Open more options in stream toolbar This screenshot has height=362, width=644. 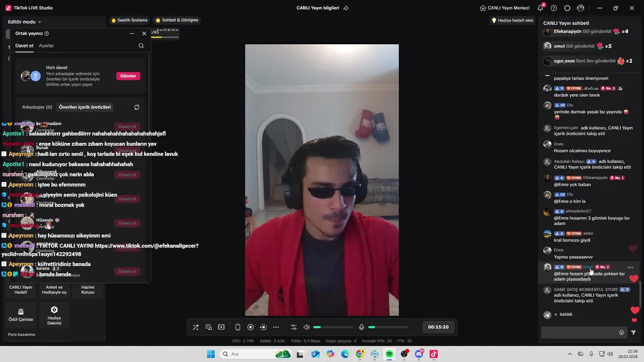(276, 327)
